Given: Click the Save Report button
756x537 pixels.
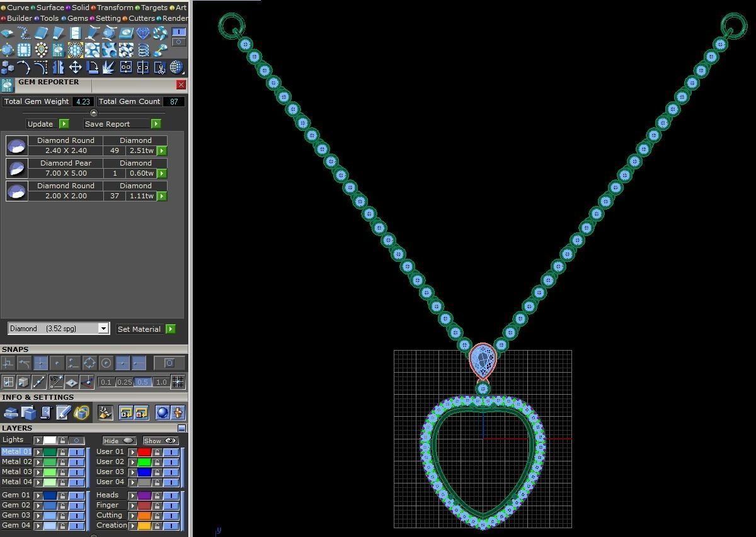Looking at the screenshot, I should point(122,124).
